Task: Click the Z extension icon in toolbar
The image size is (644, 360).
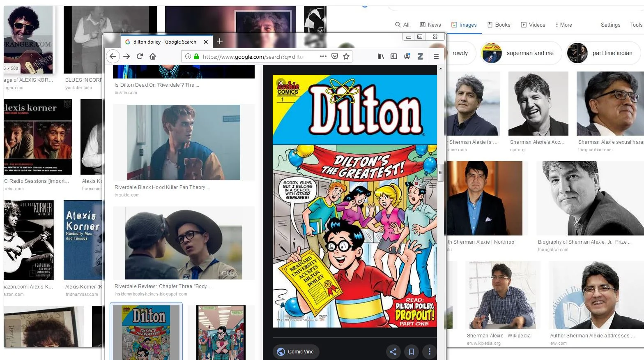Action: pyautogui.click(x=420, y=56)
